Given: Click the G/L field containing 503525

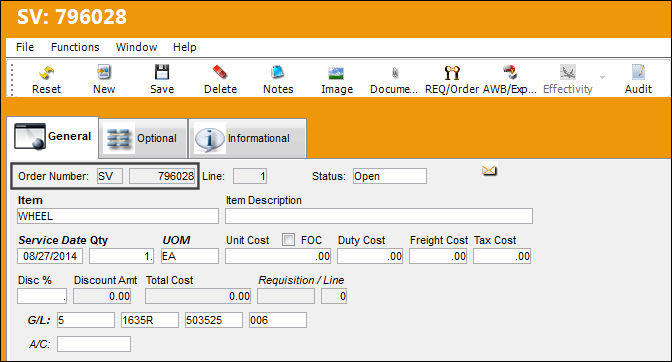Looking at the screenshot, I should click(x=214, y=320).
